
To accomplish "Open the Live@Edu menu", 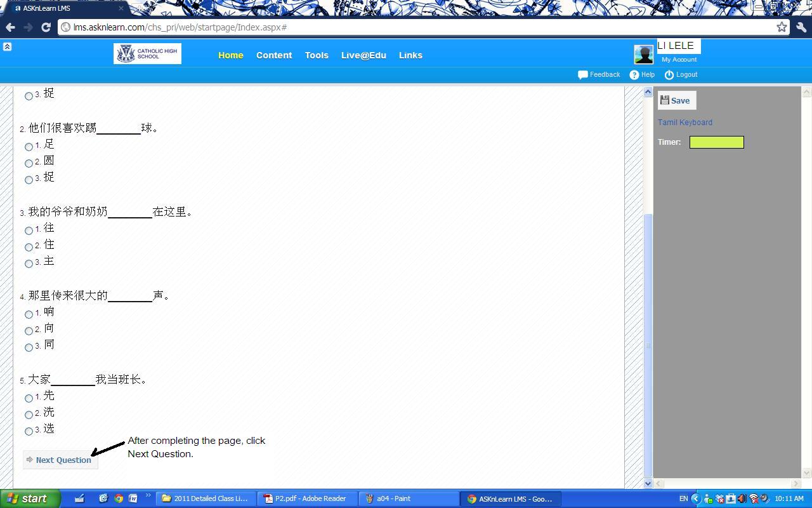I will (x=363, y=55).
